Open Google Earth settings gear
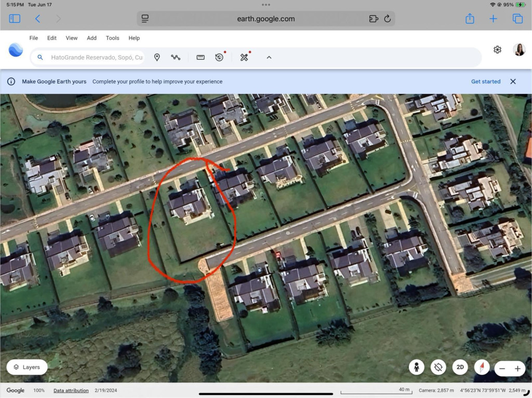This screenshot has height=398, width=532. coord(497,50)
